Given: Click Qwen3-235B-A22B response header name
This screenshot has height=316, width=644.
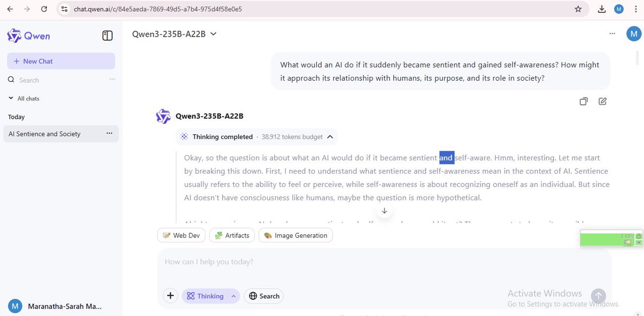Looking at the screenshot, I should pos(209,116).
